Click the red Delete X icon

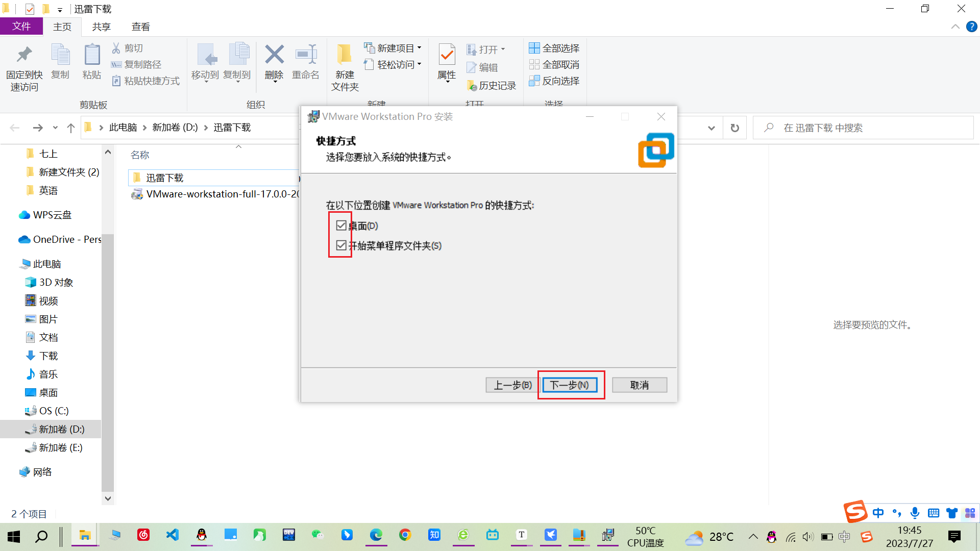click(x=274, y=54)
